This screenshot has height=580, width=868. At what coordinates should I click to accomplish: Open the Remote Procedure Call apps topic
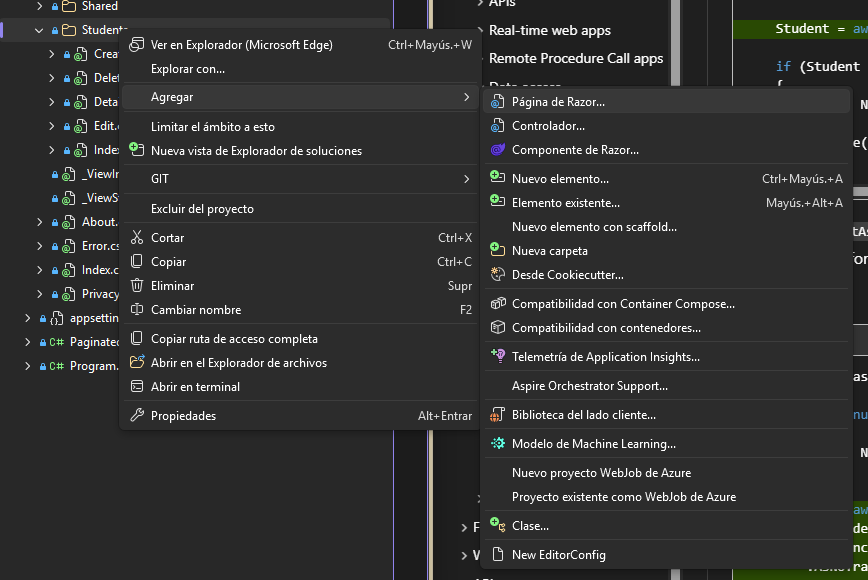click(x=576, y=58)
